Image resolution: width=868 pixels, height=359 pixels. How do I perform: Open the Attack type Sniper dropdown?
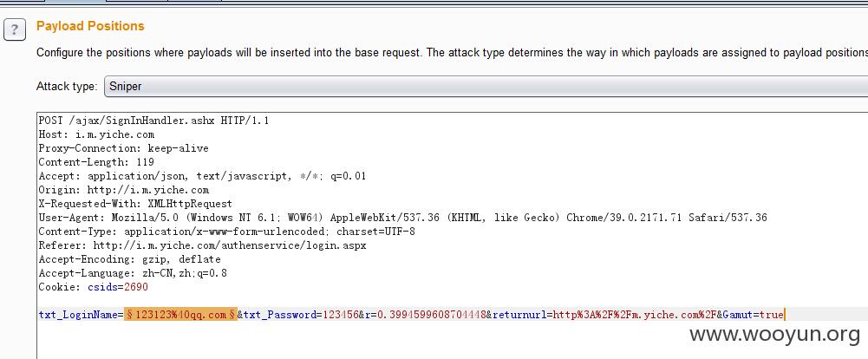pyautogui.click(x=486, y=87)
